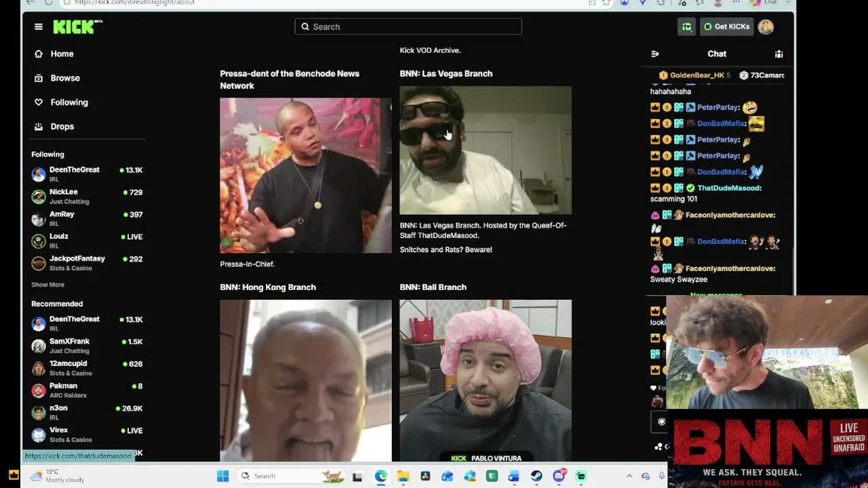The width and height of the screenshot is (868, 488).
Task: Open Virex in Recommended list
Action: [87, 434]
